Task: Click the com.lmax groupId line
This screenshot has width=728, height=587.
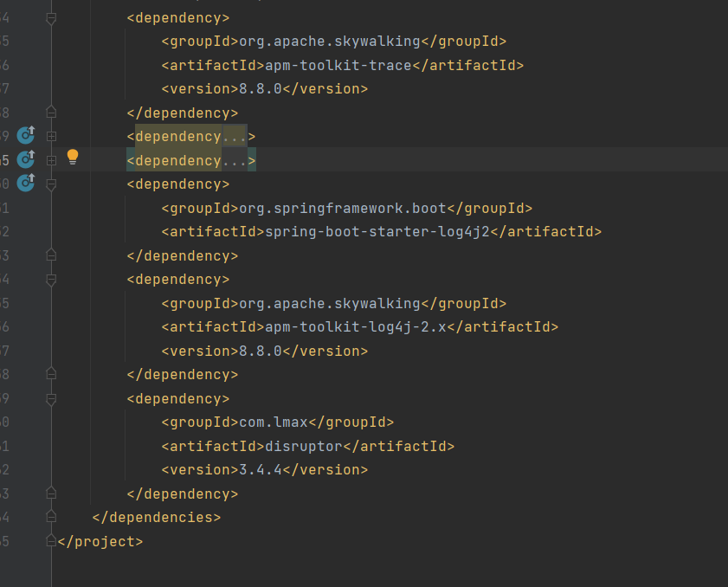Action: [278, 423]
